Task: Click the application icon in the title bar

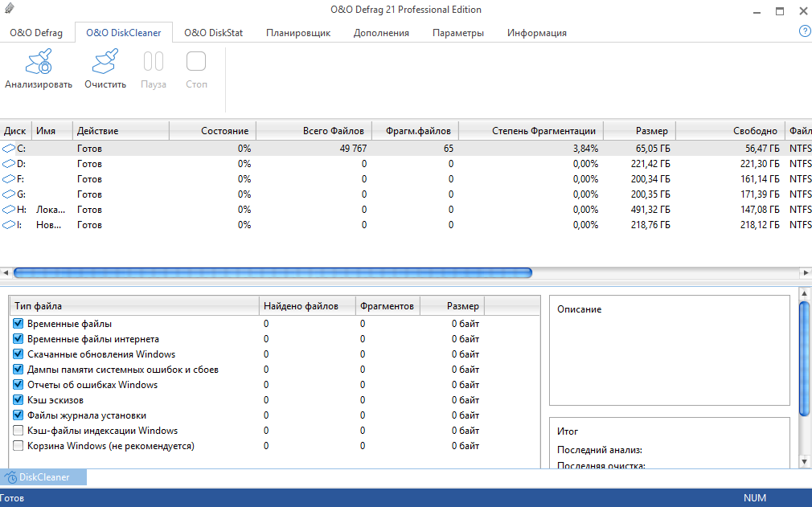Action: click(x=10, y=8)
